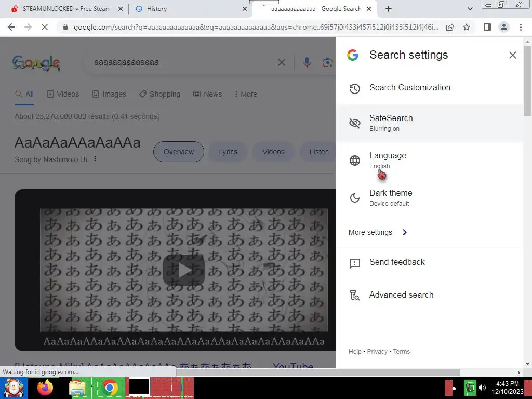Bookmark this page with star icon
The image size is (532, 399).
pyautogui.click(x=467, y=27)
